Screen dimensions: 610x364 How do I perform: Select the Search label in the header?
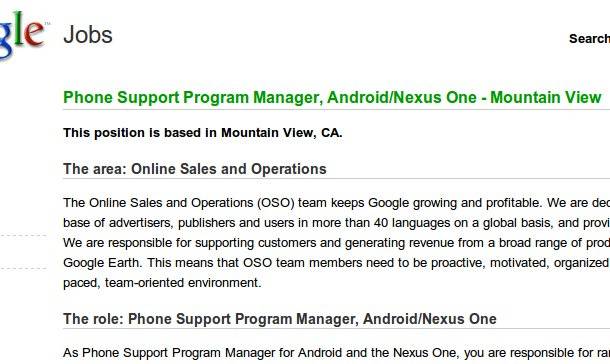(x=589, y=38)
